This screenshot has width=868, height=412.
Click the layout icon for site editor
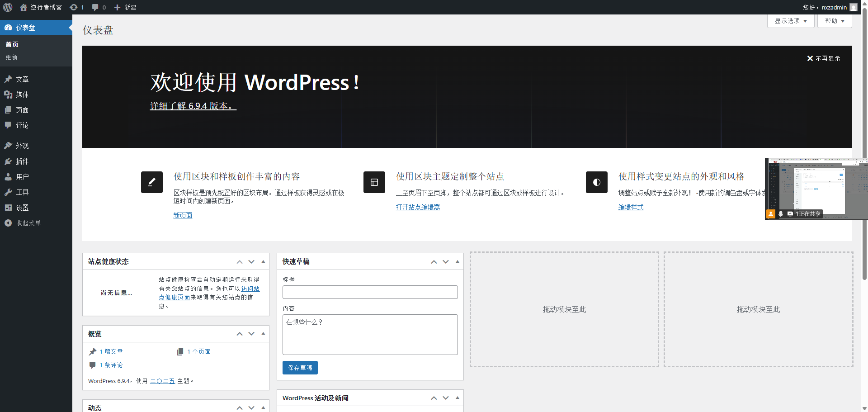374,182
